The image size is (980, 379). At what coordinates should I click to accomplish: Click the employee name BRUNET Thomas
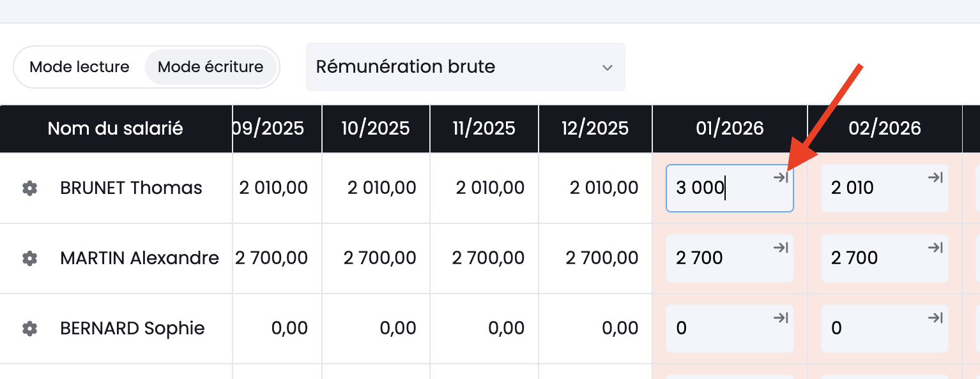tap(131, 188)
